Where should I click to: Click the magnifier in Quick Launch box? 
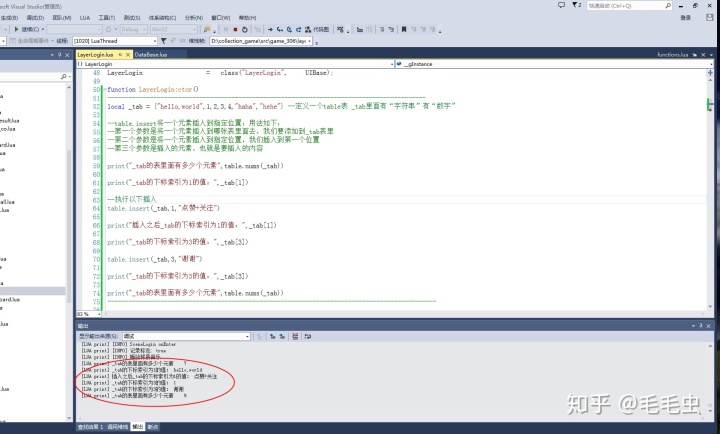point(668,6)
